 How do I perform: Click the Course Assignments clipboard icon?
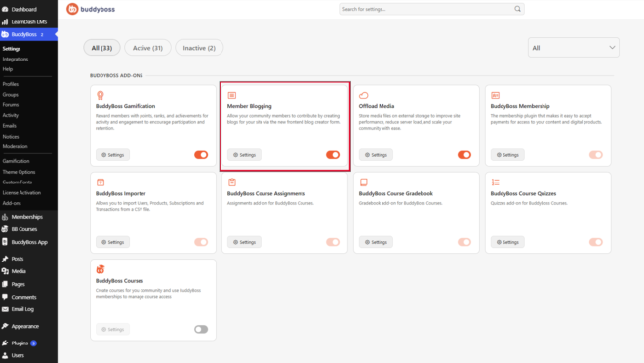click(x=232, y=181)
